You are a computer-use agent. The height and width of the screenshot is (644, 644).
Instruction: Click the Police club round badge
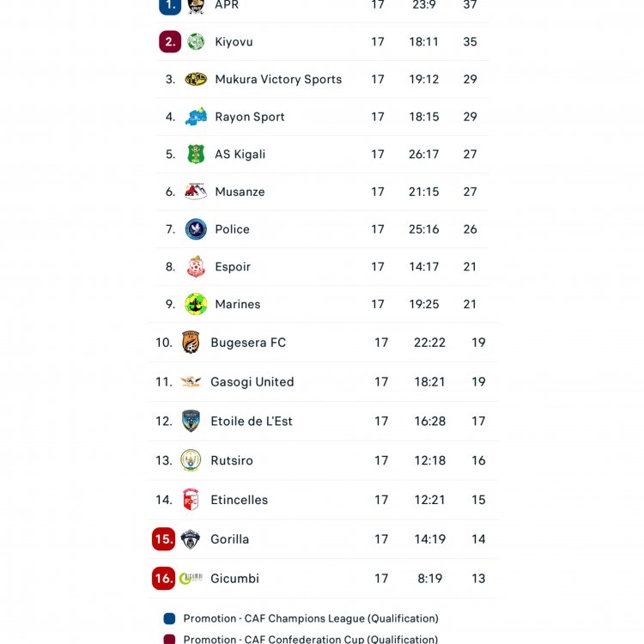coord(196,229)
